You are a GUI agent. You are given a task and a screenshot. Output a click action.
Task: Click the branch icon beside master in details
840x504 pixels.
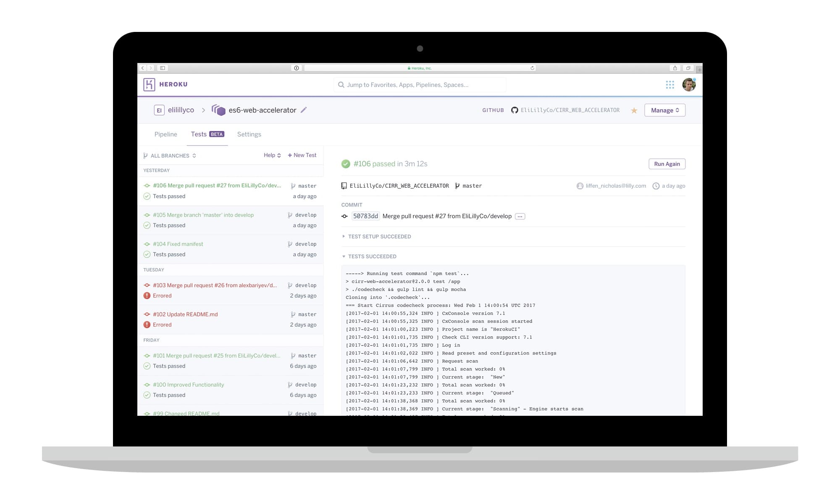(x=457, y=186)
